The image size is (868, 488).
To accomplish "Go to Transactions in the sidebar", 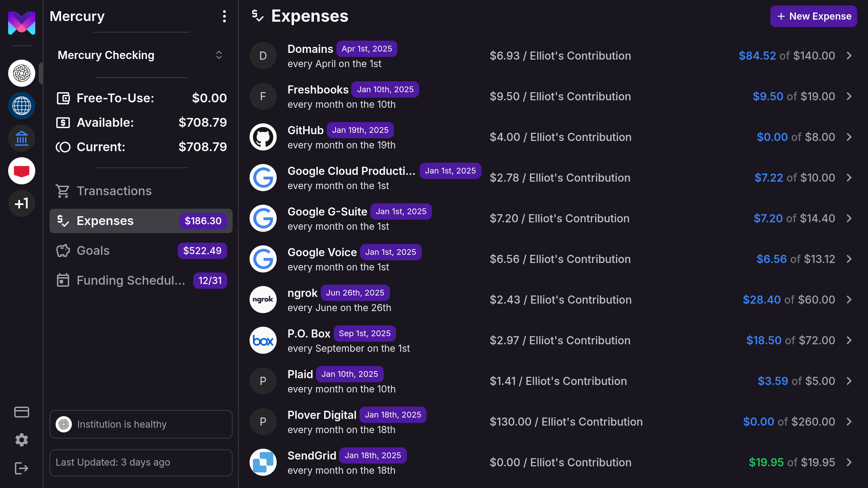I will pyautogui.click(x=114, y=191).
